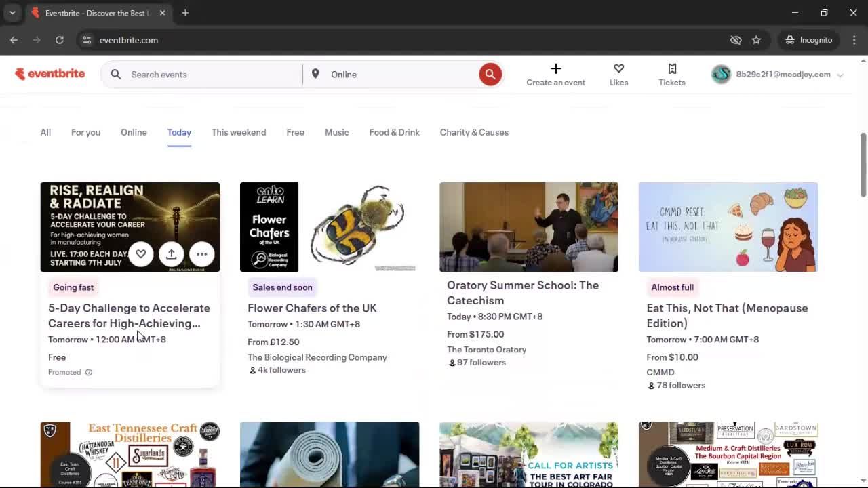Viewport: 868px width, 488px height.
Task: Focus the Search events field
Action: coord(214,75)
